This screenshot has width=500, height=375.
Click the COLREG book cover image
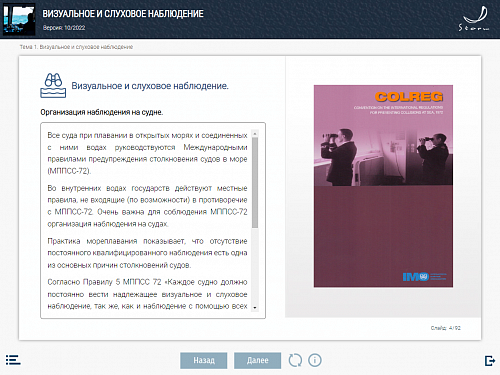click(x=383, y=186)
